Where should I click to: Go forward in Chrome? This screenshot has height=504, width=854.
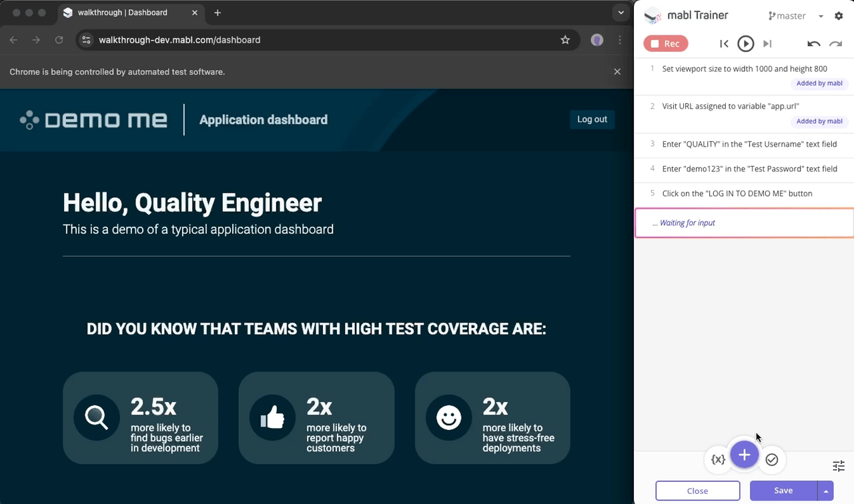tap(36, 40)
